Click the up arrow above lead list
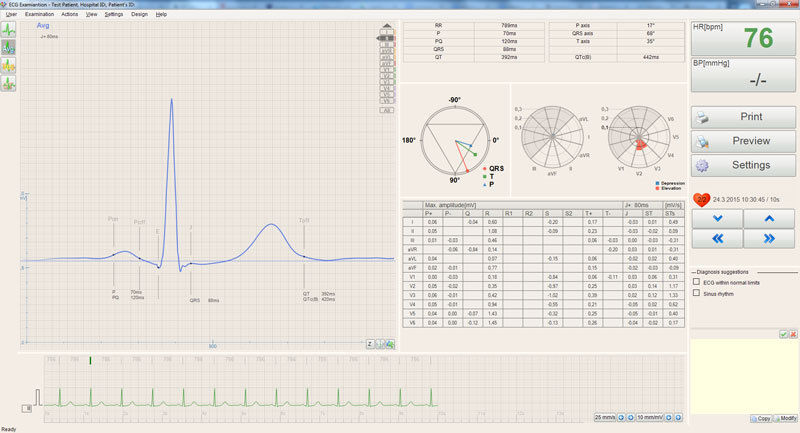This screenshot has height=433, width=800. (387, 25)
